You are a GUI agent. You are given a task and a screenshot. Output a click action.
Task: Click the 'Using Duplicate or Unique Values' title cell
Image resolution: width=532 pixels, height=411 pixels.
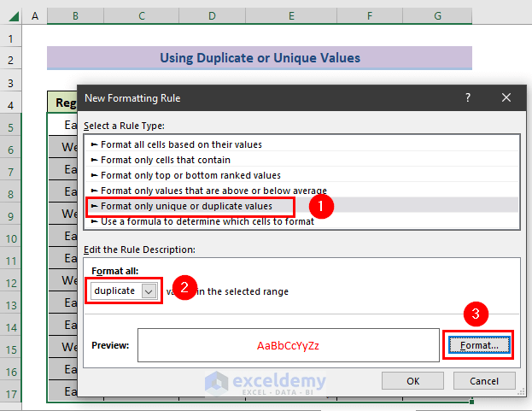[260, 58]
